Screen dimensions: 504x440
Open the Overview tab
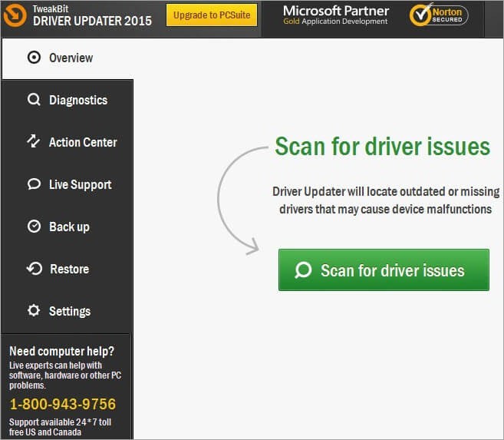(x=68, y=58)
